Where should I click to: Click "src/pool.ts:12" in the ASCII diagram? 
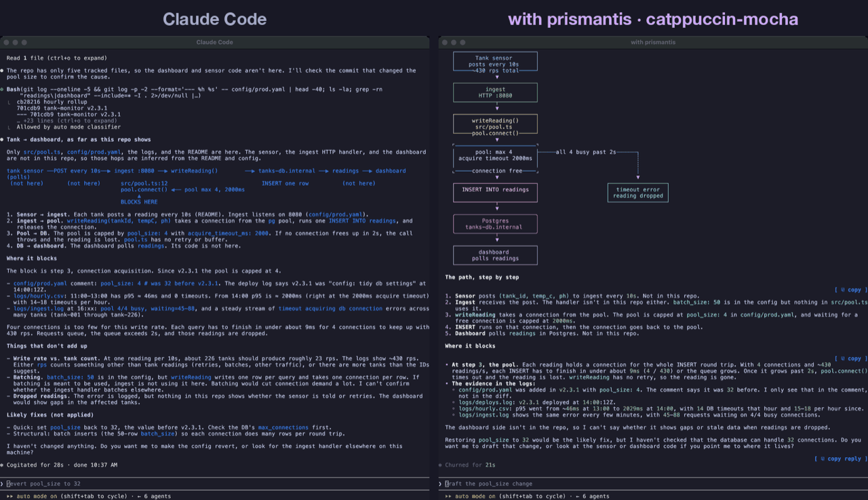(144, 183)
